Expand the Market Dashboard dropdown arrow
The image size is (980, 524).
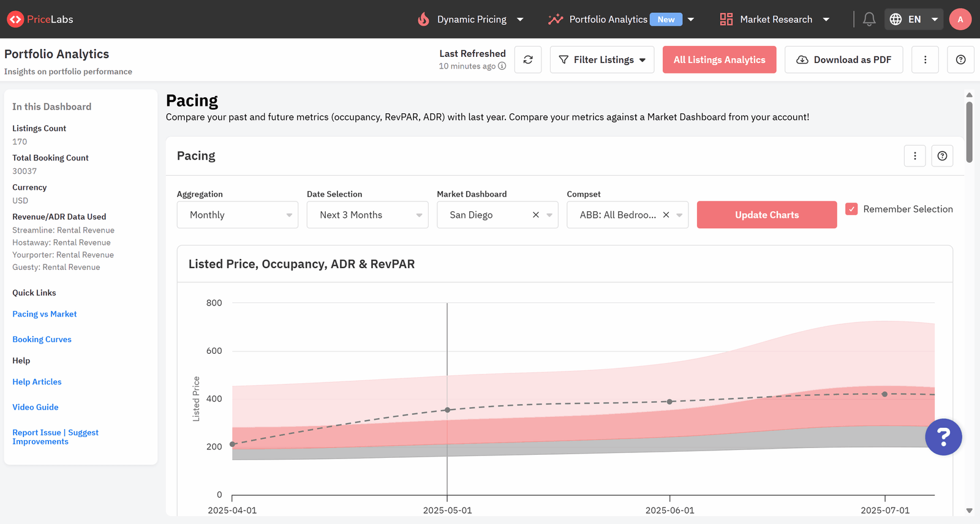coord(549,215)
